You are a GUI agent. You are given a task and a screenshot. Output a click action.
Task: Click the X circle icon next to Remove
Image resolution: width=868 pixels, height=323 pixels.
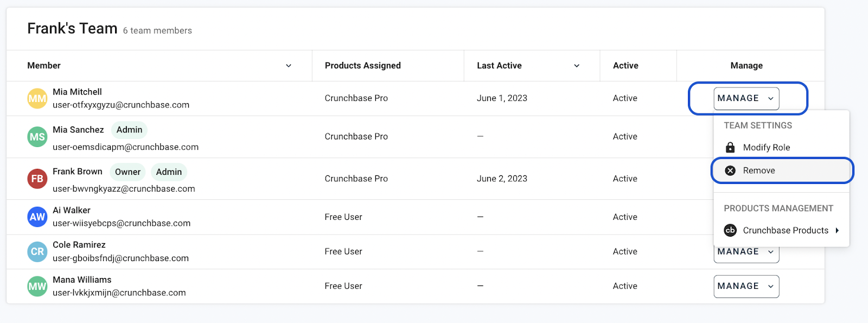pos(730,170)
